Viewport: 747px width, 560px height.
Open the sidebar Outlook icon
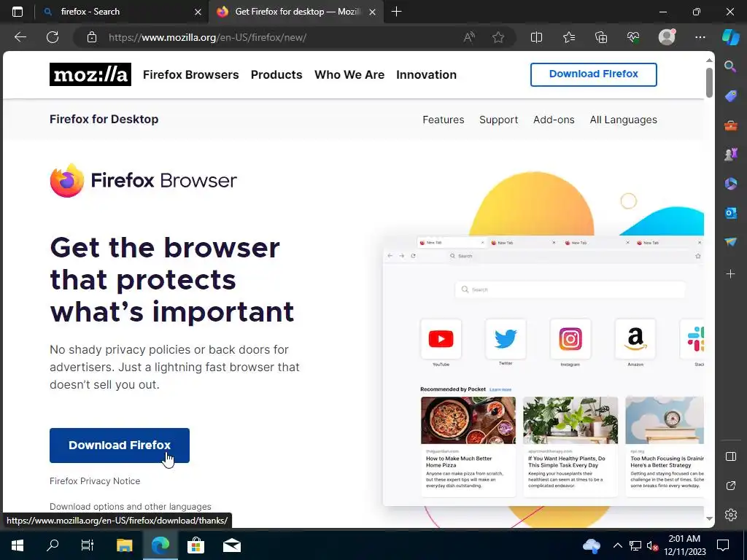(730, 213)
